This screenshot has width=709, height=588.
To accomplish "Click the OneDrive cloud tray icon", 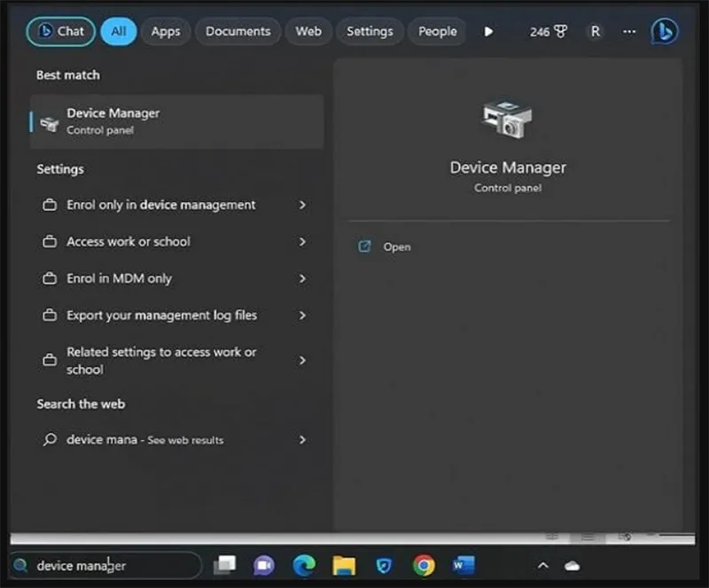I will (572, 566).
